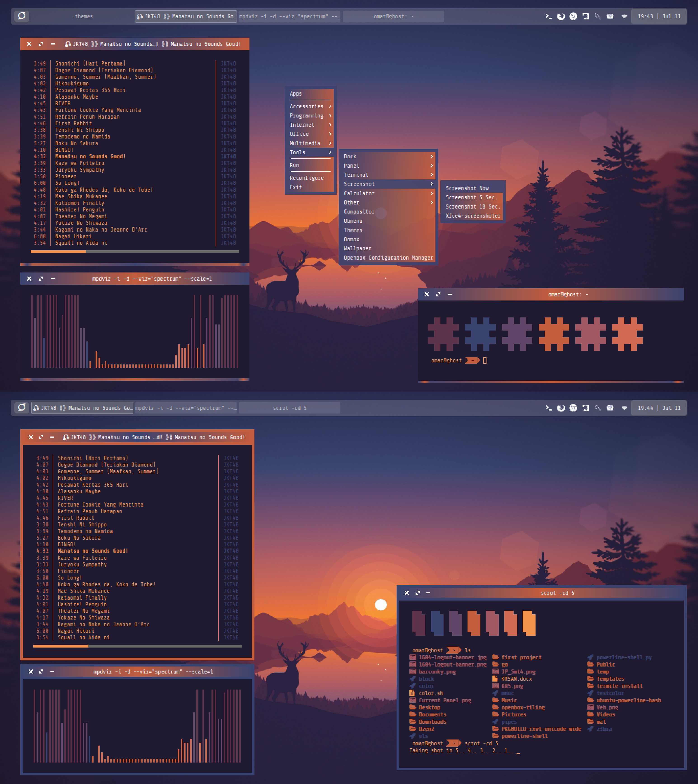Choose Run from the Apps menu
Image resolution: width=698 pixels, height=784 pixels.
310,165
